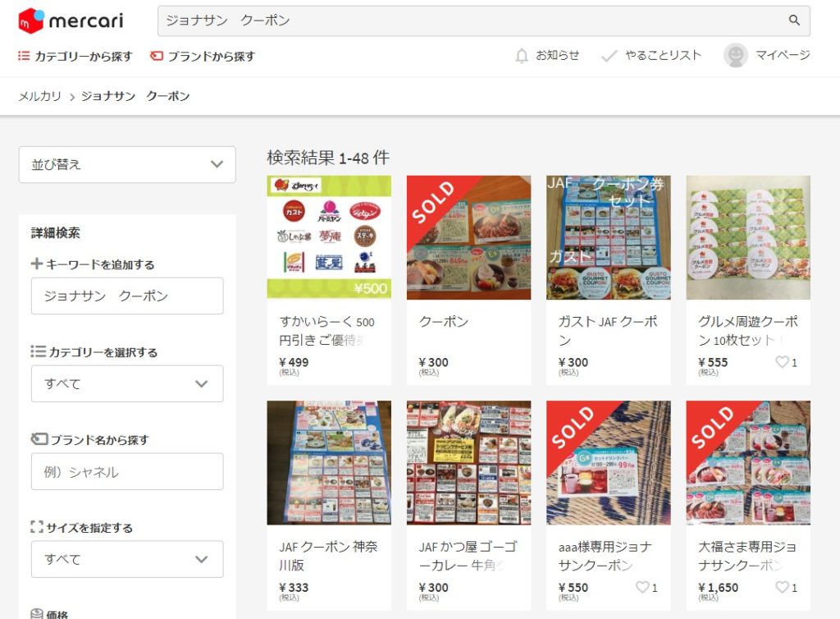Open ガスト JAF クーポン item title
The image size is (840, 619).
point(608,331)
